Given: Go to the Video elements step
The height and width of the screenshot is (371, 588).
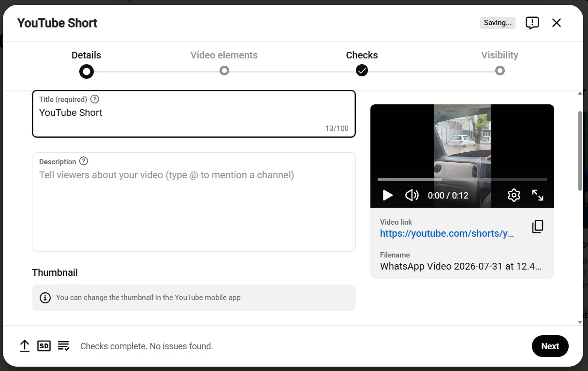Looking at the screenshot, I should tap(224, 55).
